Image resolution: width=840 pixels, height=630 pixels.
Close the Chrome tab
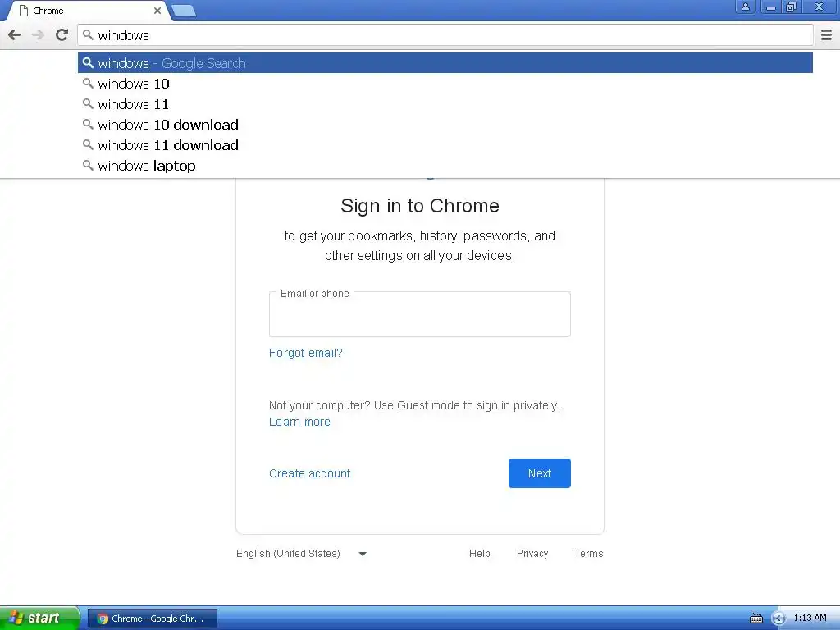pyautogui.click(x=157, y=11)
